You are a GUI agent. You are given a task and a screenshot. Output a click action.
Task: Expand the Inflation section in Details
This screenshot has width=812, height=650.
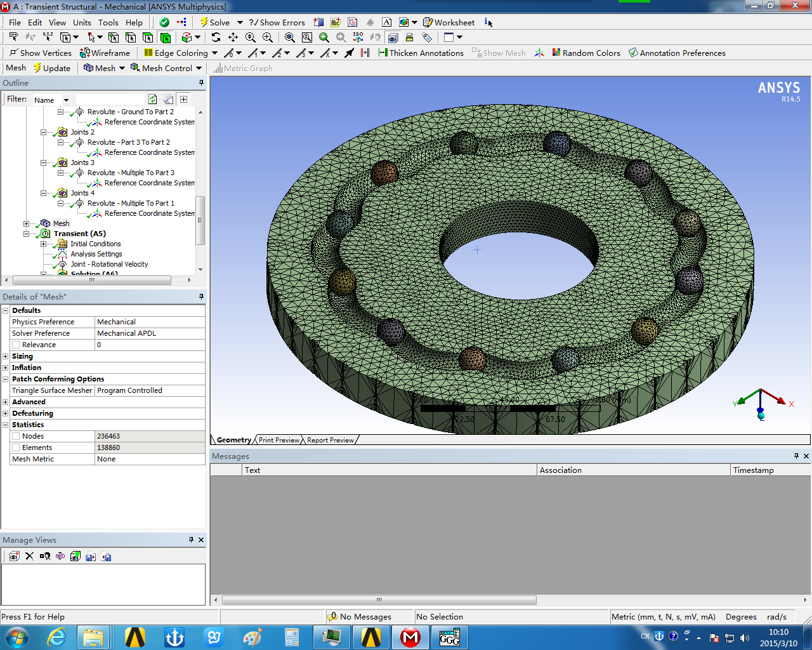[6, 368]
